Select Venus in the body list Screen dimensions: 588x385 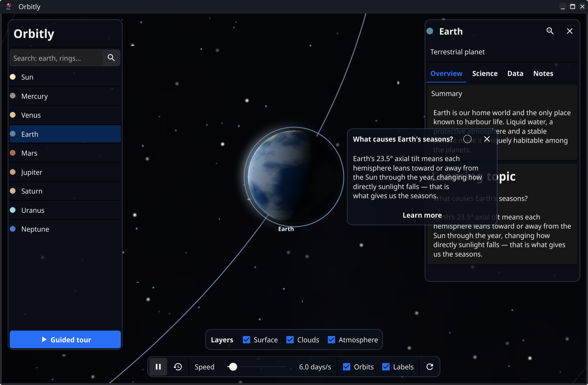pos(65,115)
